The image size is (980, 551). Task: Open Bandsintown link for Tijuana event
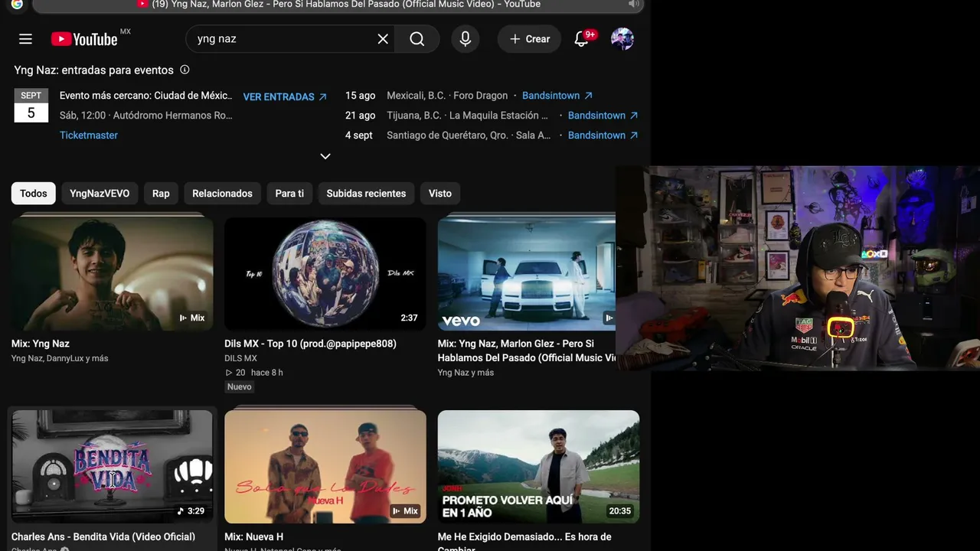603,116
